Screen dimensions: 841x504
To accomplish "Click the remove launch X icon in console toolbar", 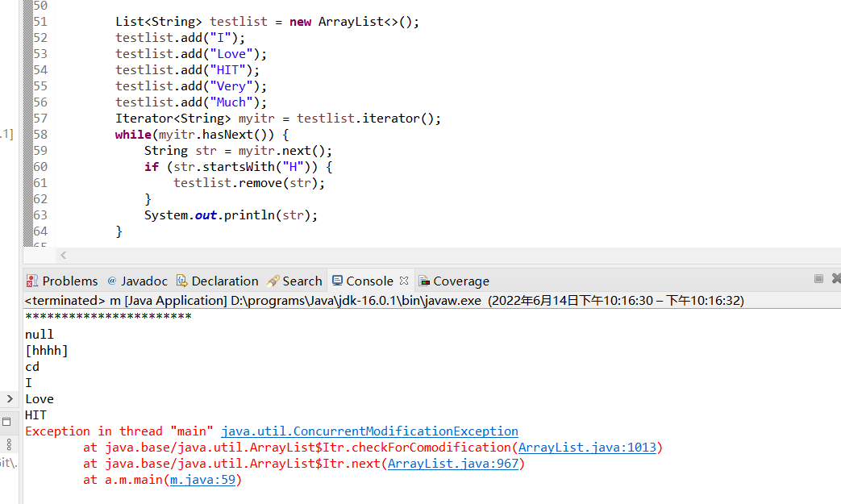I will (x=836, y=278).
